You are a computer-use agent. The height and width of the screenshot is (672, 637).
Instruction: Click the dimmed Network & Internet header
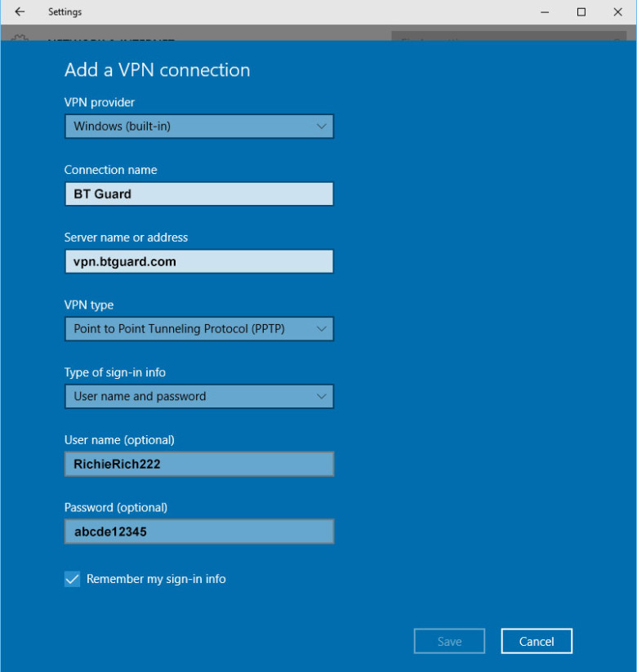[110, 38]
